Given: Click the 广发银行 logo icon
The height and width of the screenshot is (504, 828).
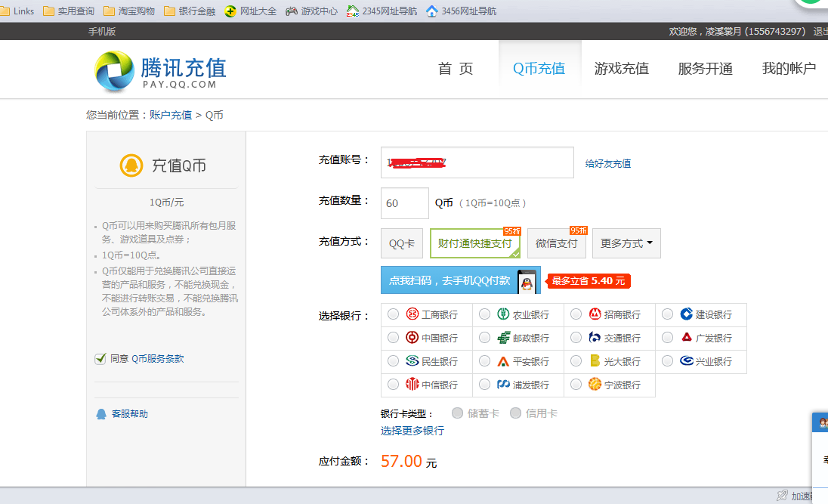Looking at the screenshot, I should pyautogui.click(x=687, y=337).
